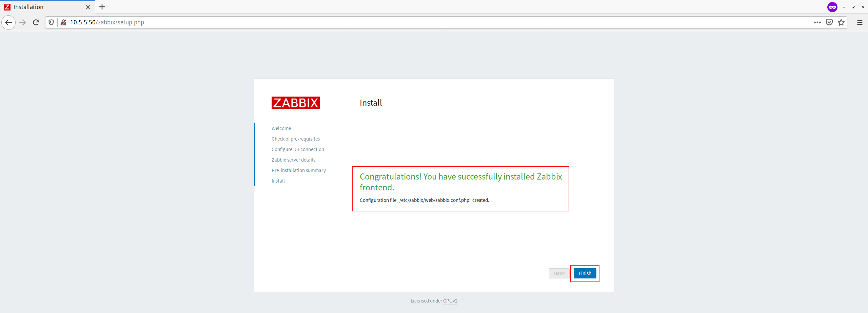Open a new browser tab
This screenshot has width=868, height=313.
coord(102,7)
